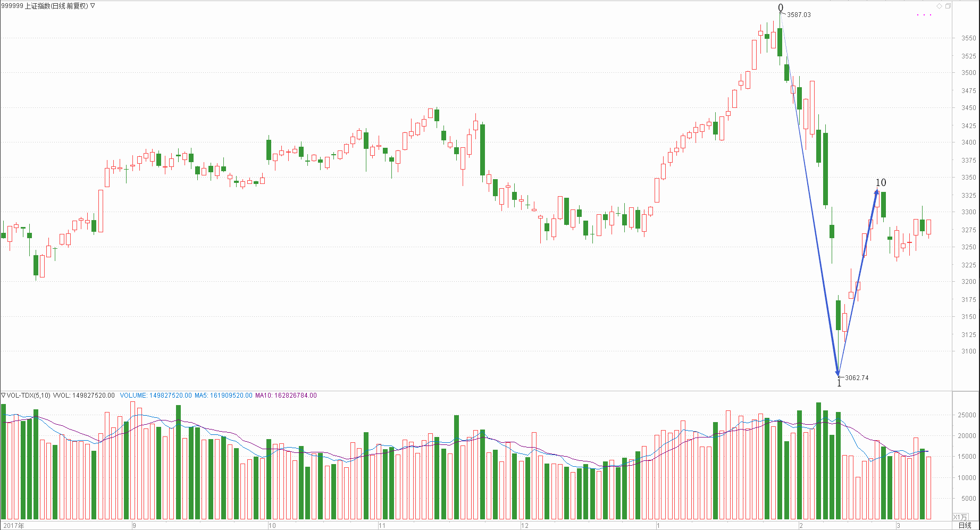Click the 3500 price level on price axis
The height and width of the screenshot is (530, 980).
pyautogui.click(x=968, y=73)
